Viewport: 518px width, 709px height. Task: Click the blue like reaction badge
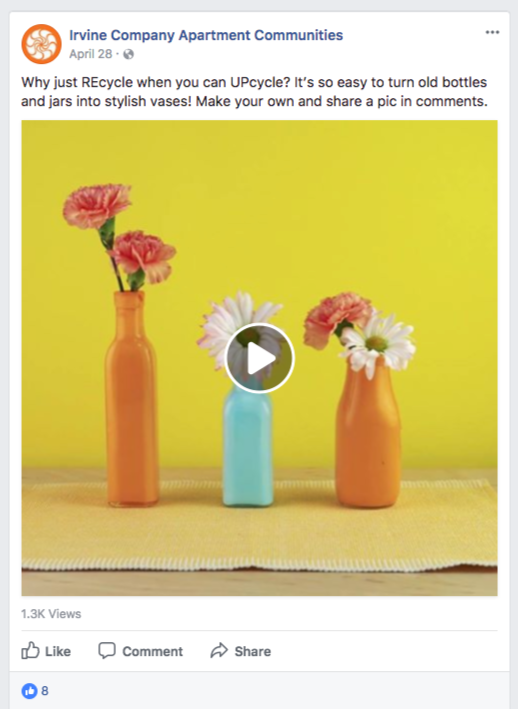click(x=29, y=690)
